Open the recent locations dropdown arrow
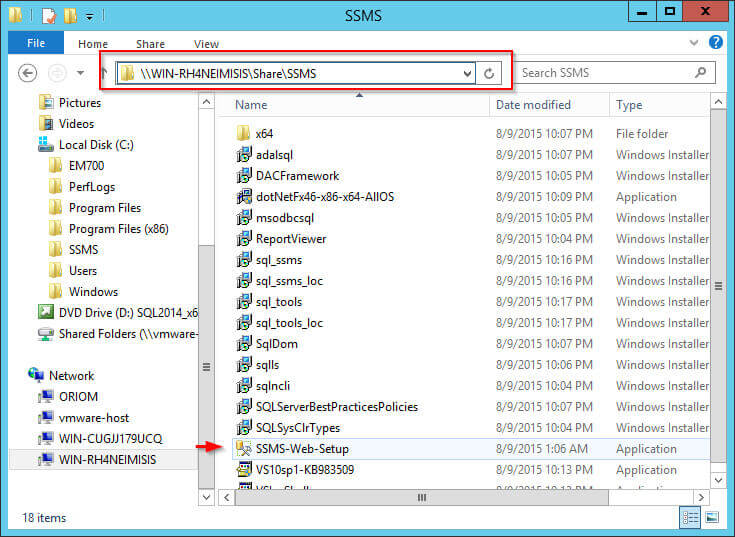The image size is (735, 537). pyautogui.click(x=81, y=73)
